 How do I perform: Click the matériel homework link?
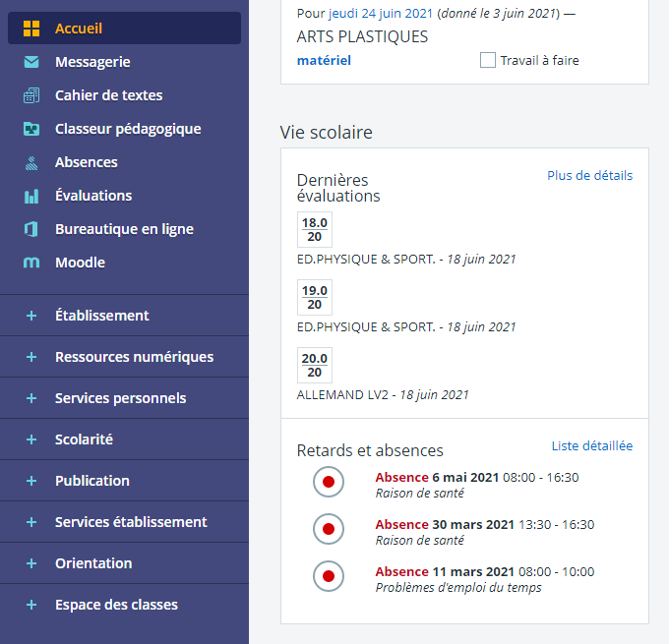[324, 61]
